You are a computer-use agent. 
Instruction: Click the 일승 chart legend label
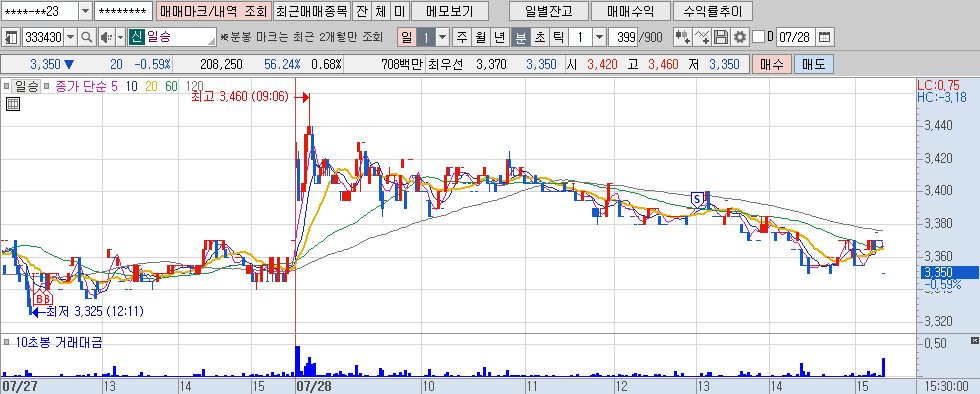pos(27,86)
